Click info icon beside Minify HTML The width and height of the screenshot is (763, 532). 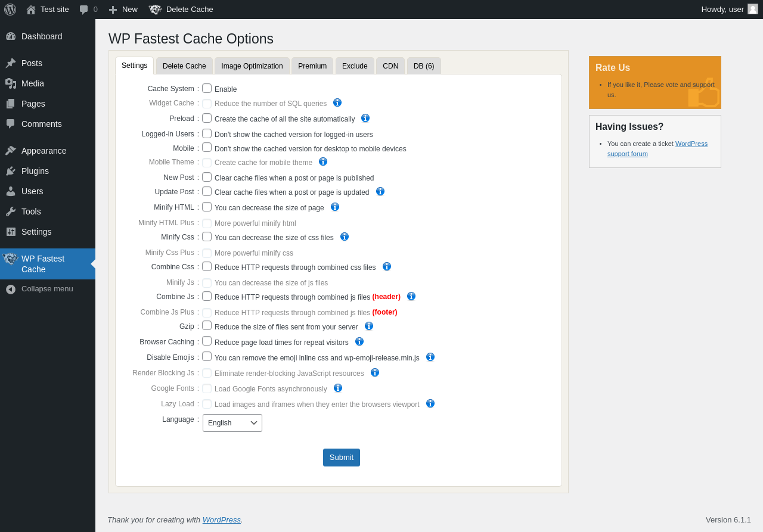pyautogui.click(x=335, y=207)
